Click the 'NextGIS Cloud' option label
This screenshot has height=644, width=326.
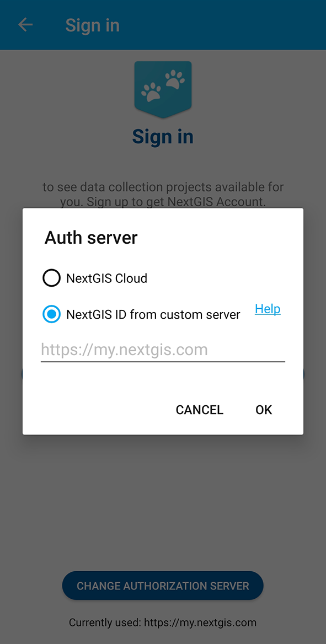[x=106, y=278]
